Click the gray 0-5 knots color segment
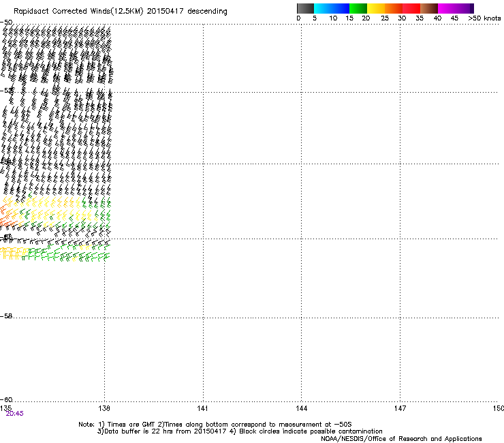The height and width of the screenshot is (443, 504). [305, 8]
